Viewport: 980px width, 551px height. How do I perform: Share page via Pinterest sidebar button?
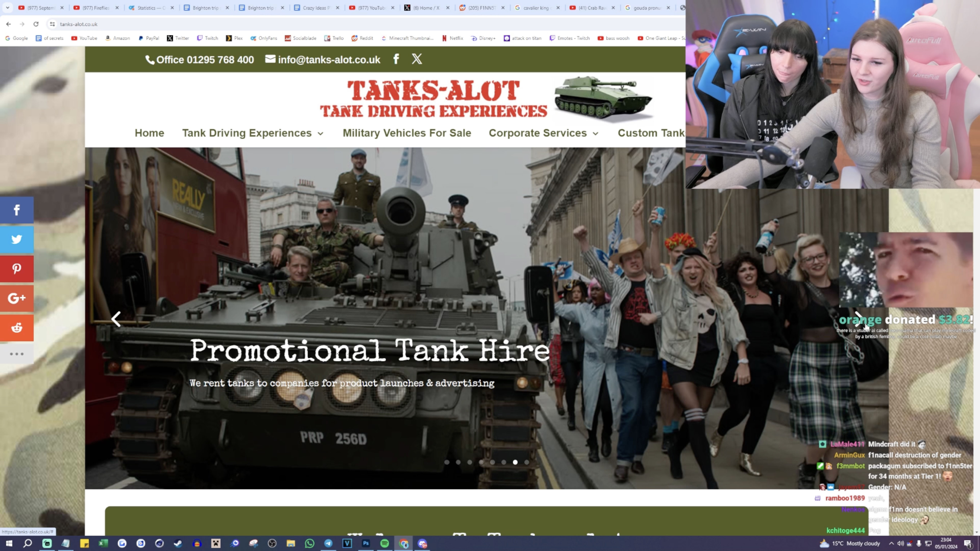click(x=17, y=269)
